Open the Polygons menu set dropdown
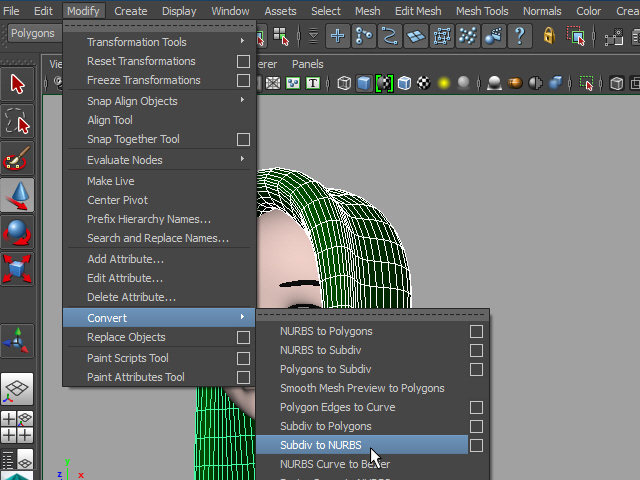The image size is (640, 480). tap(34, 33)
